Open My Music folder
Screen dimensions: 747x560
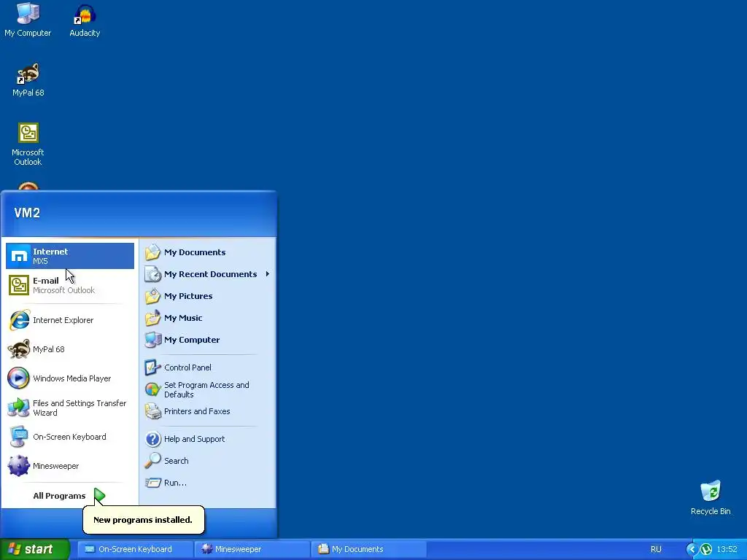[x=208, y=318]
